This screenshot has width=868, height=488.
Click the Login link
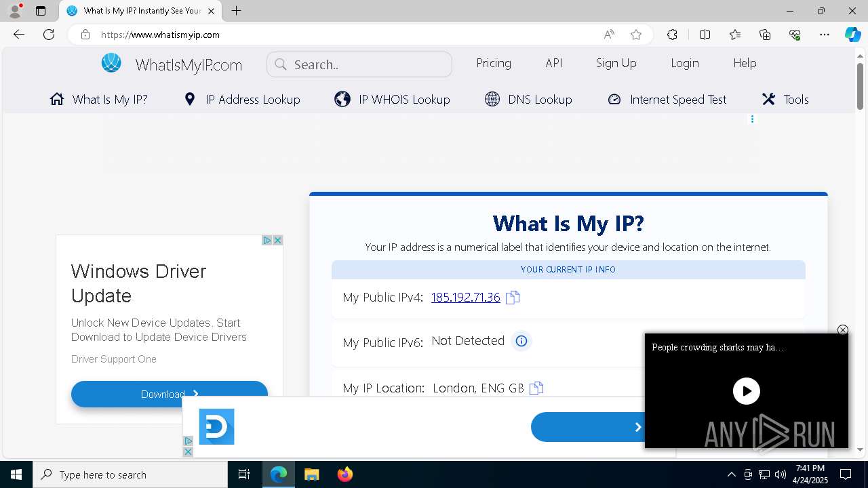click(685, 63)
